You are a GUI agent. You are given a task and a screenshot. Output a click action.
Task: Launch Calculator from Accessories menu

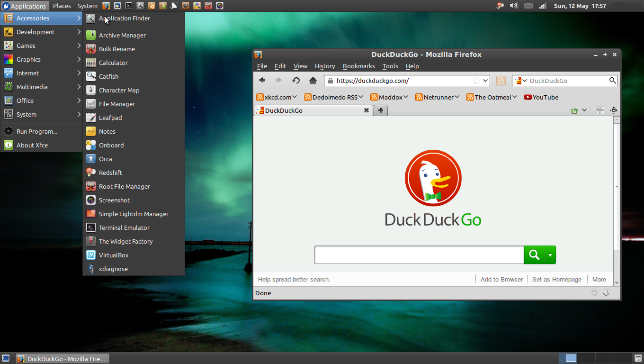point(134,63)
